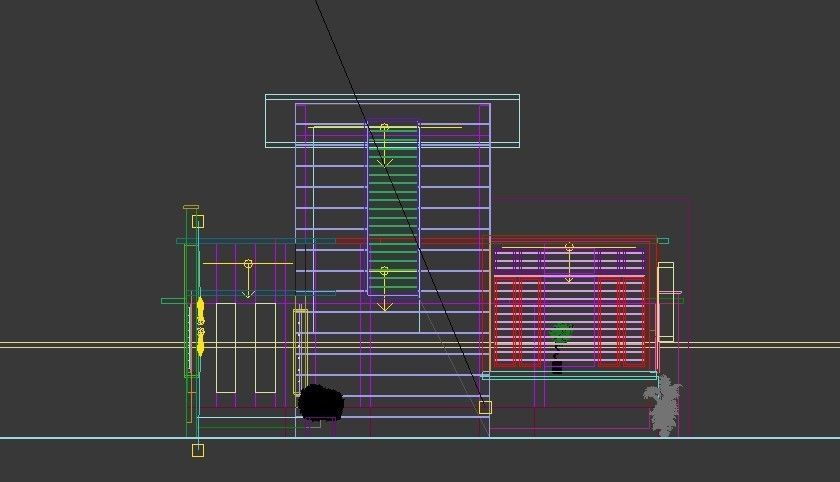Select the left tall yellow panel outline
Image resolution: width=840 pixels, height=482 pixels.
coord(226,348)
